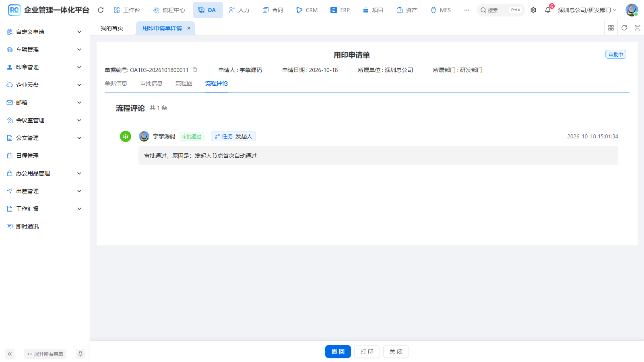Expand 车辆管理 menu
This screenshot has width=644, height=362.
click(45, 49)
